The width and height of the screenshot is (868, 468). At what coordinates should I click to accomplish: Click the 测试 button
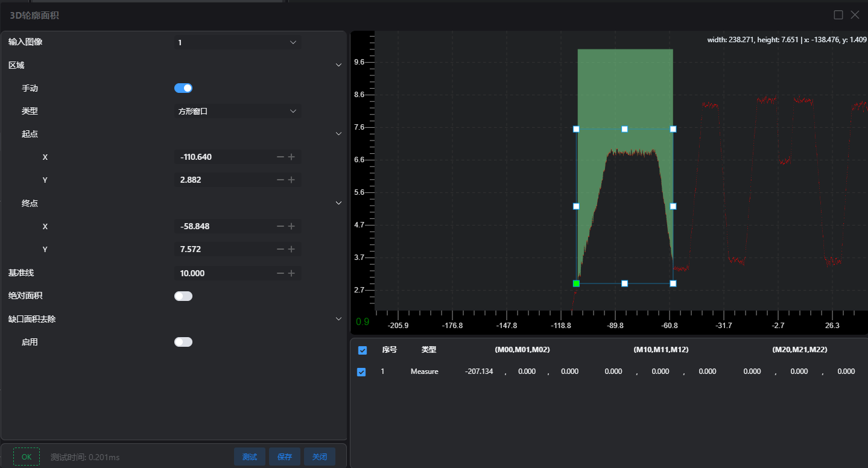tap(250, 457)
